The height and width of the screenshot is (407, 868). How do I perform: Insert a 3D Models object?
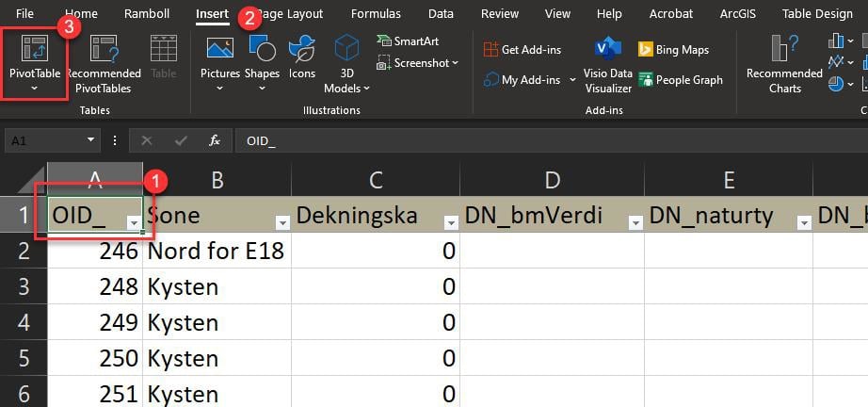(x=346, y=60)
